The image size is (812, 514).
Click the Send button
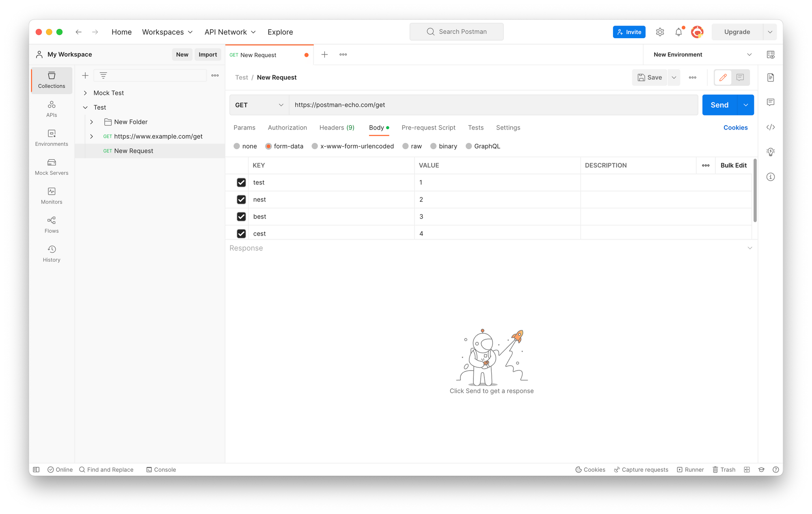[719, 104]
